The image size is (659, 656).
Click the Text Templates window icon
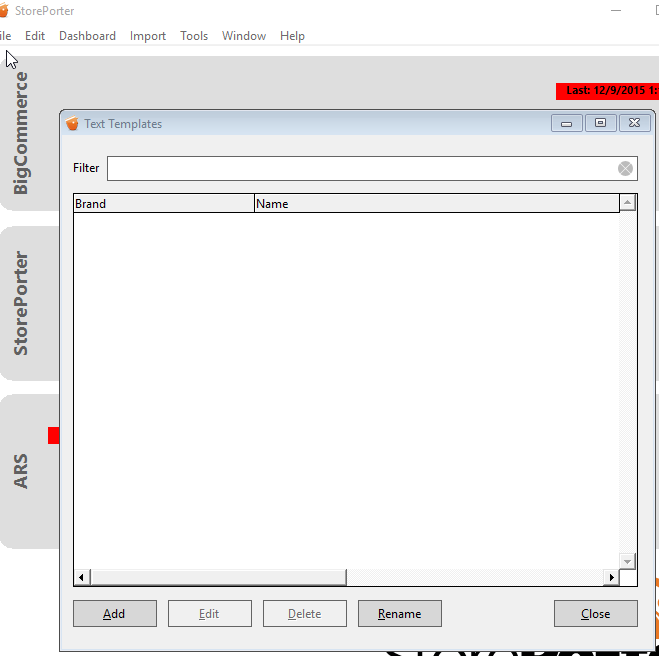(72, 124)
